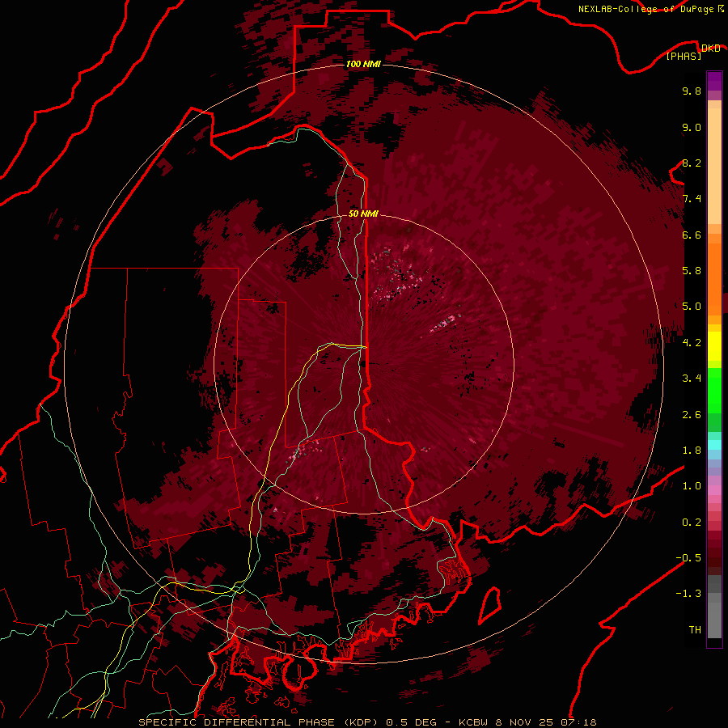
Task: Click the 2.6 value on the color scale
Action: point(692,415)
